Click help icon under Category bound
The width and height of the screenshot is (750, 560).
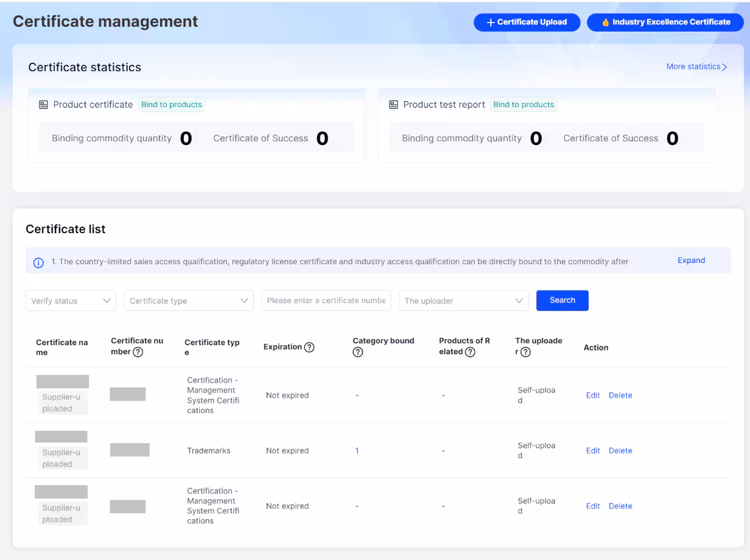pos(358,352)
